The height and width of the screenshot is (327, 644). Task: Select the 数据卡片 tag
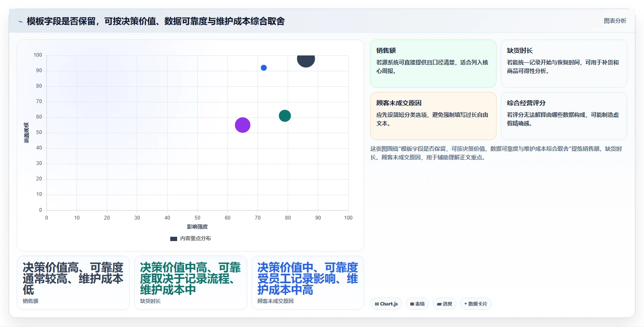tap(475, 304)
